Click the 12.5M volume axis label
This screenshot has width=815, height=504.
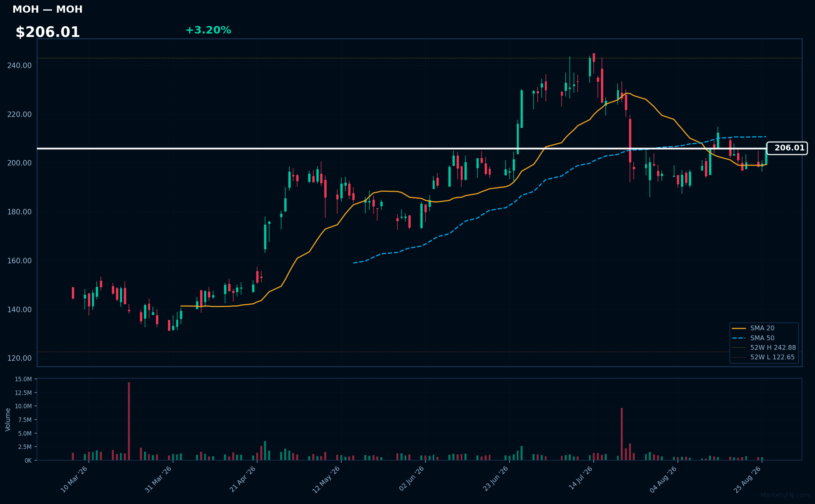click(23, 393)
